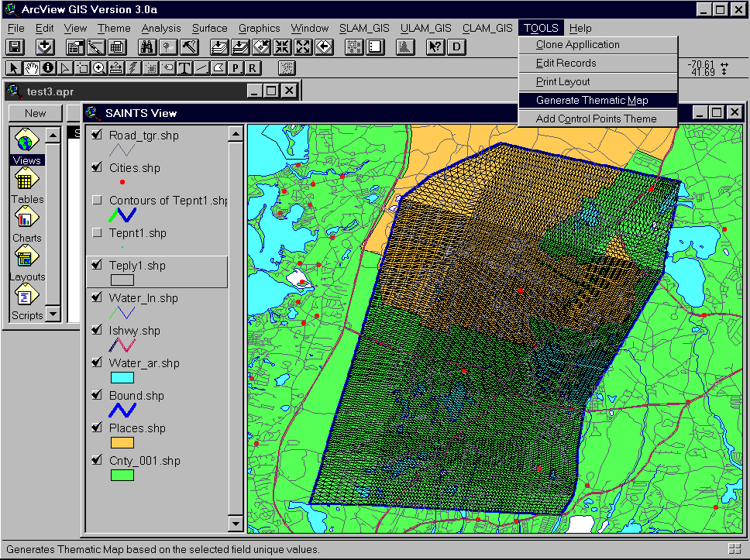Click the Save Project toolbar icon
This screenshot has width=750, height=560.
(x=15, y=47)
